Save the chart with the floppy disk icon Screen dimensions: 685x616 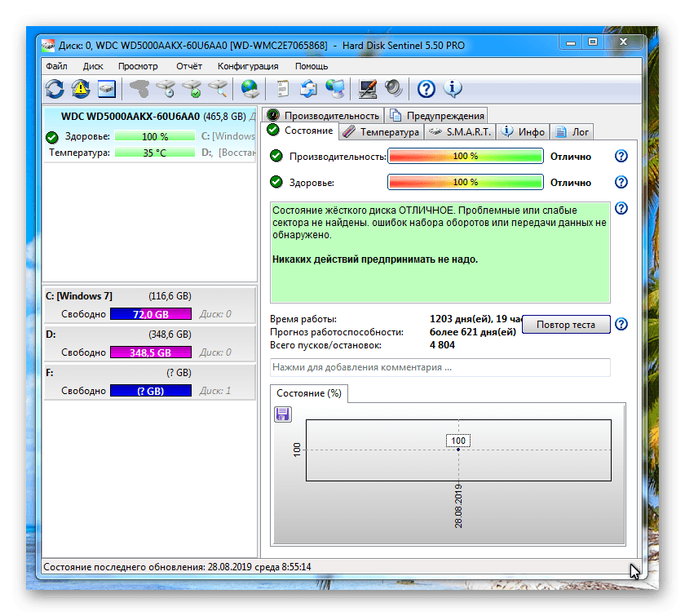pos(283,414)
